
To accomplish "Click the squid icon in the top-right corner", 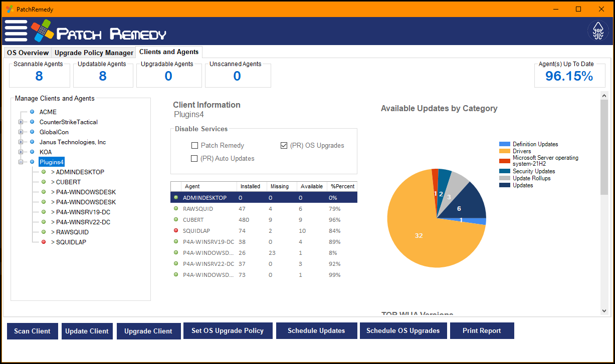I will click(598, 31).
